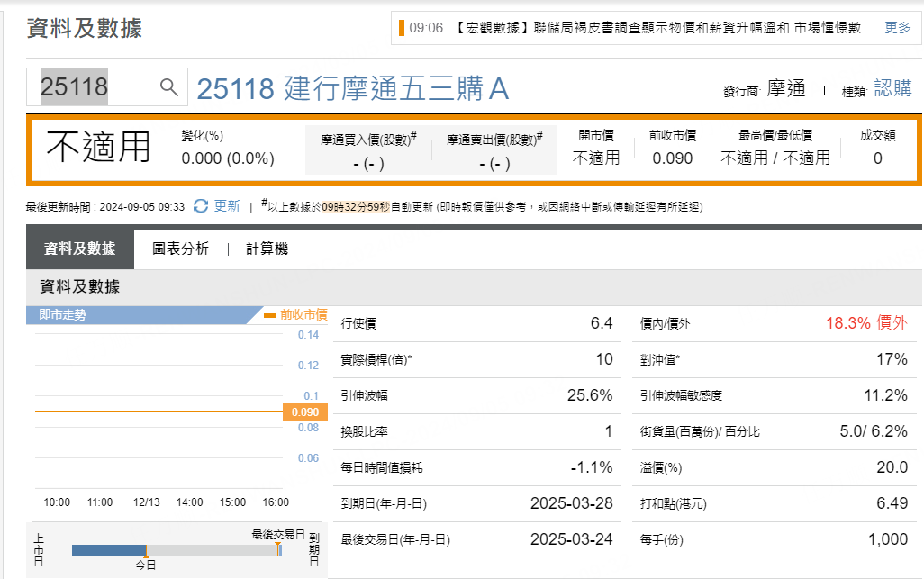The height and width of the screenshot is (579, 924).
Task: Click the blue refresh arrows icon
Action: coord(201,206)
